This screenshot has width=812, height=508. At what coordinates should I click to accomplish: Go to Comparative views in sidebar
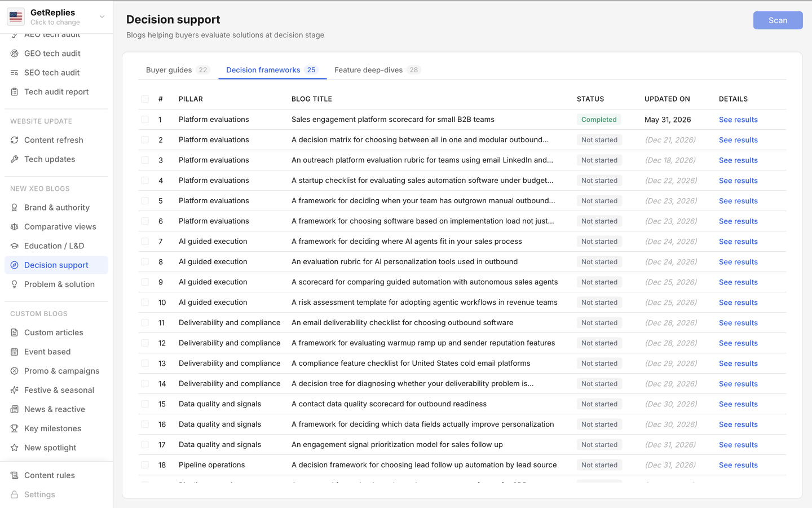(56, 227)
